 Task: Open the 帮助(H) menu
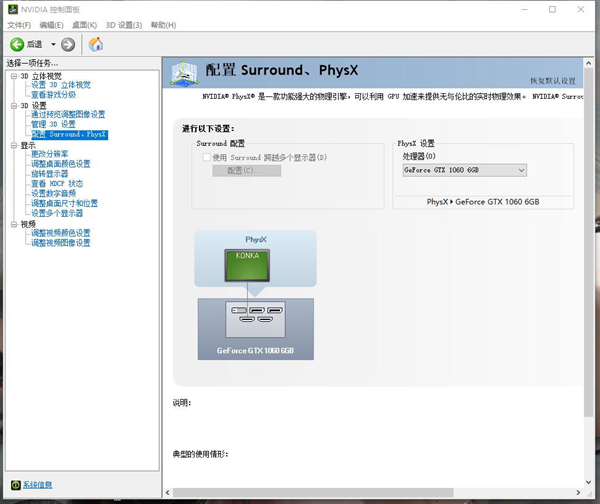pos(163,25)
